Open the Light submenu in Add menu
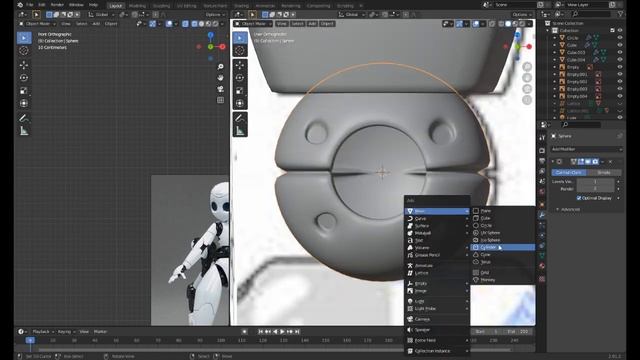Image resolution: width=640 pixels, height=360 pixels. click(437, 301)
